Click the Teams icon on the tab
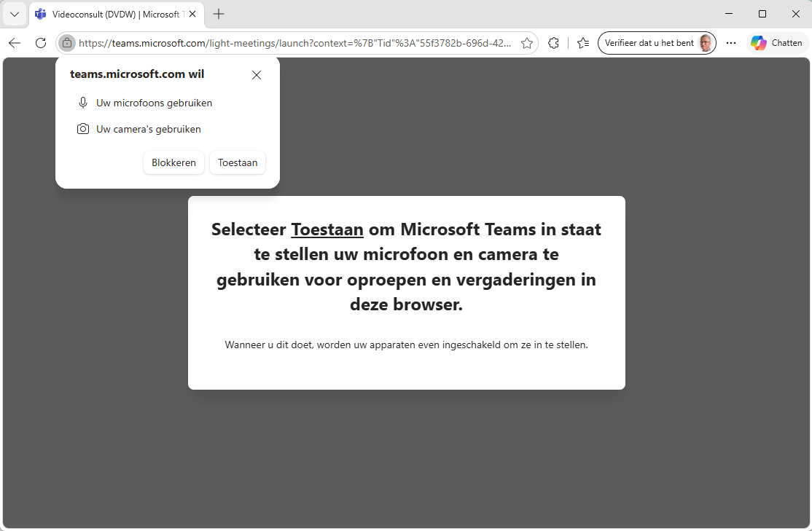Screen dimensions: 812x531 pyautogui.click(x=40, y=14)
